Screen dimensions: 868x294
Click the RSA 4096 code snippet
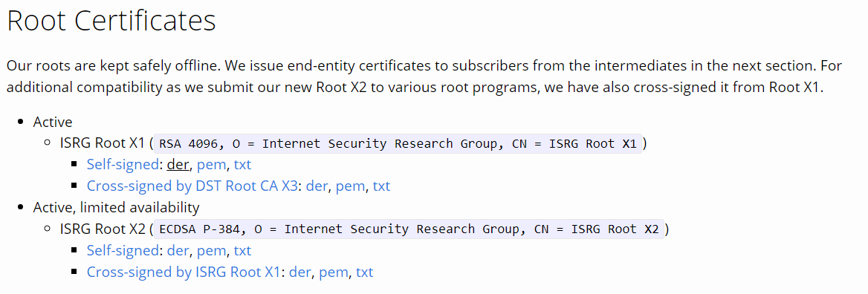tap(398, 144)
